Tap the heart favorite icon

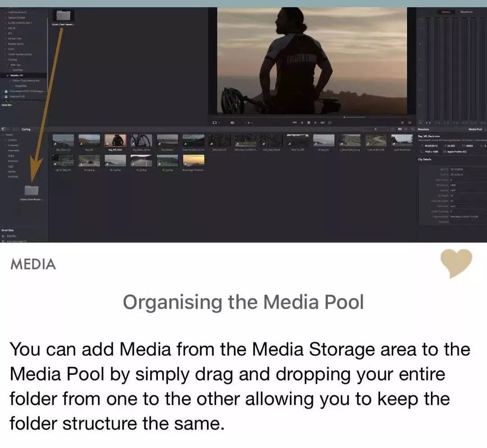click(x=456, y=263)
